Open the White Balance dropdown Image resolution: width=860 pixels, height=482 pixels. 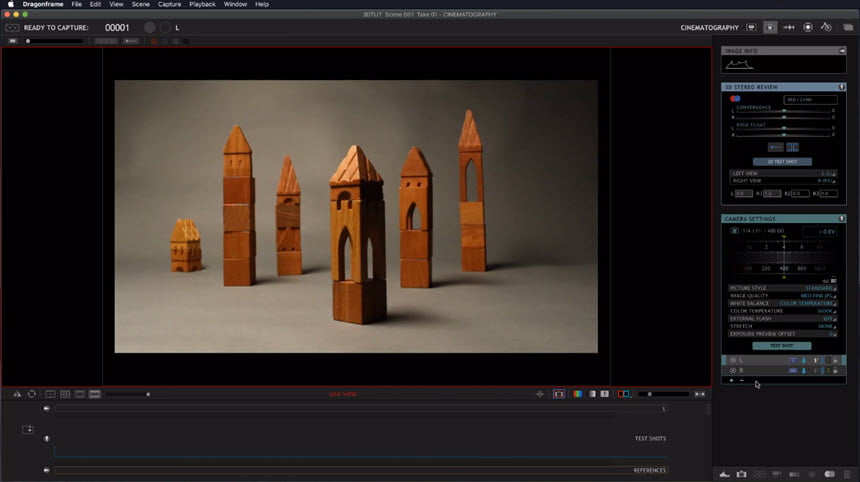click(783, 303)
